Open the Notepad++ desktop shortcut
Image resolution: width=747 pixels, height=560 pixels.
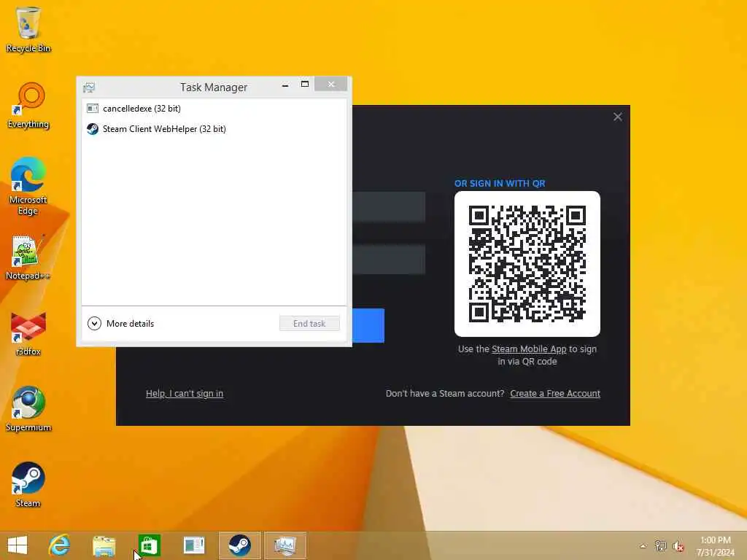(x=28, y=257)
